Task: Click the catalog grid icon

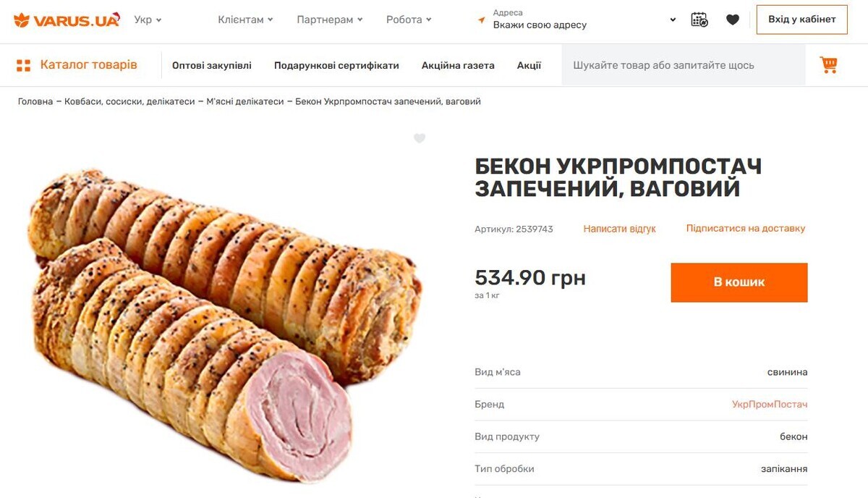Action: [24, 65]
